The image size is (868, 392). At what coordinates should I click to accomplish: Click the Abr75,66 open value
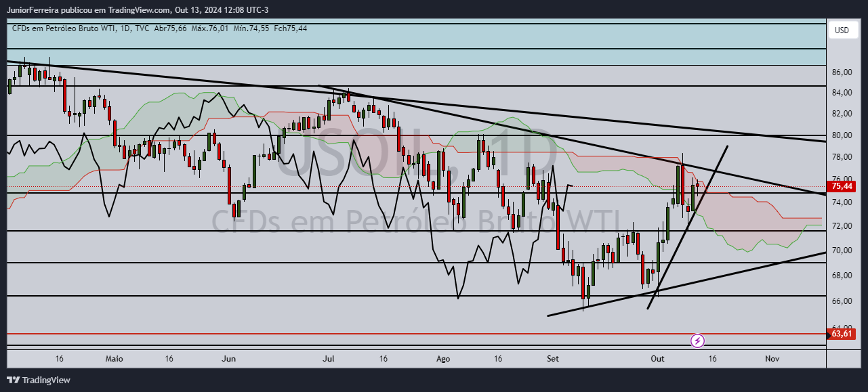pyautogui.click(x=171, y=28)
